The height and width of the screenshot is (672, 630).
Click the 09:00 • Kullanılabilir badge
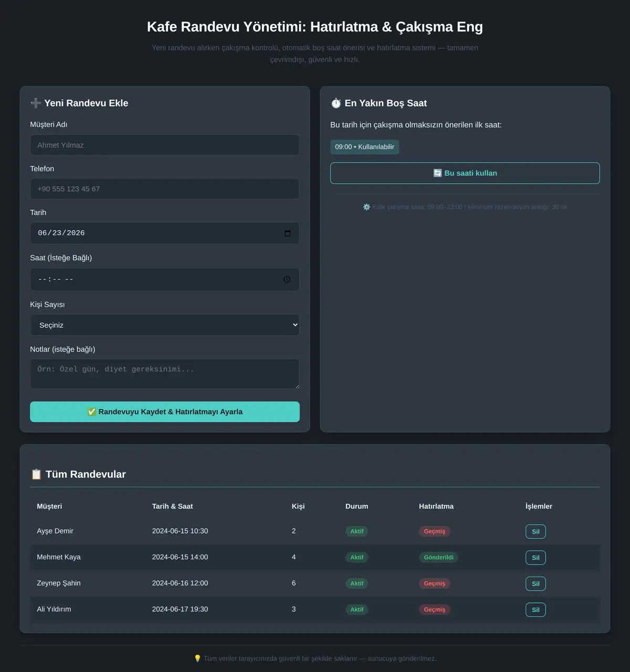[x=364, y=147]
